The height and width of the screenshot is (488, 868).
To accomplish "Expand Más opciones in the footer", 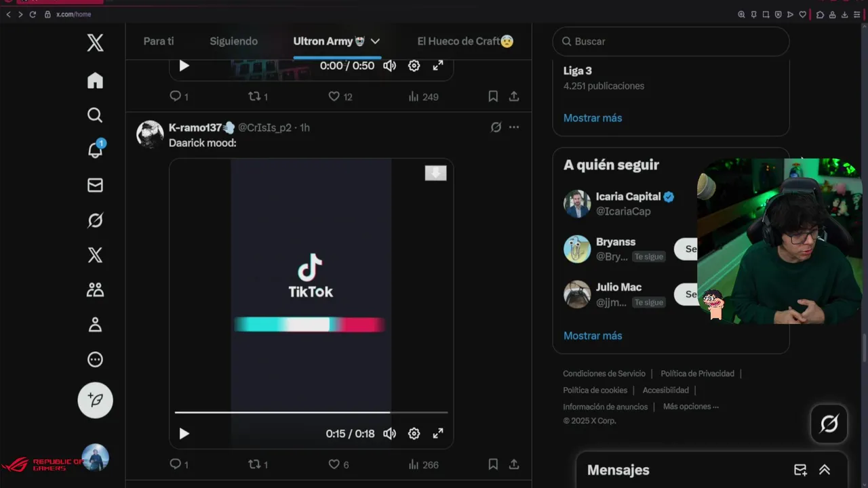I will (x=691, y=407).
